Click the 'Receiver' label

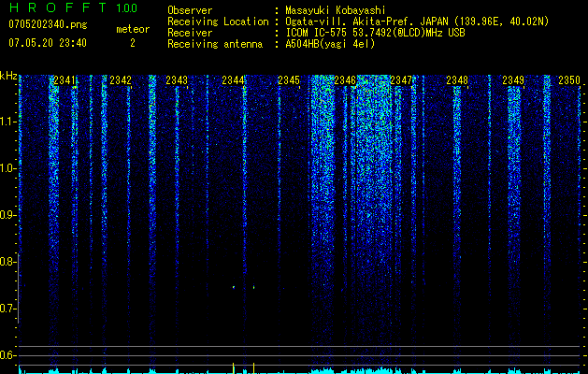click(190, 33)
